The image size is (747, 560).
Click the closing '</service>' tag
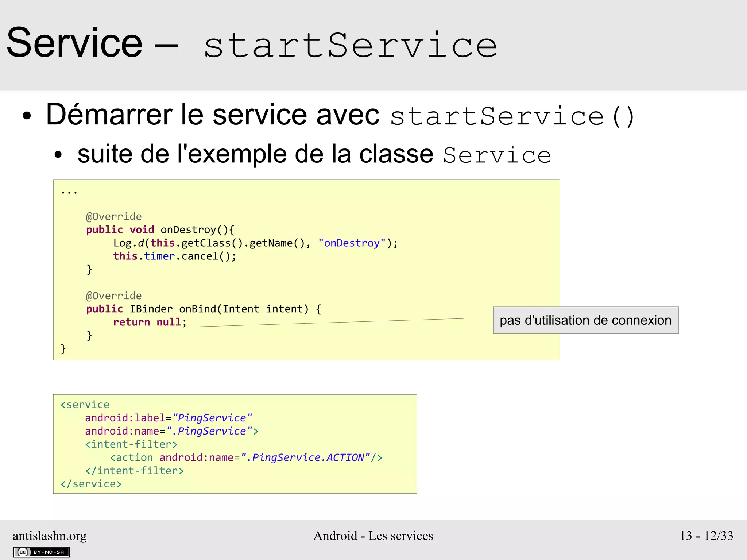pyautogui.click(x=91, y=484)
